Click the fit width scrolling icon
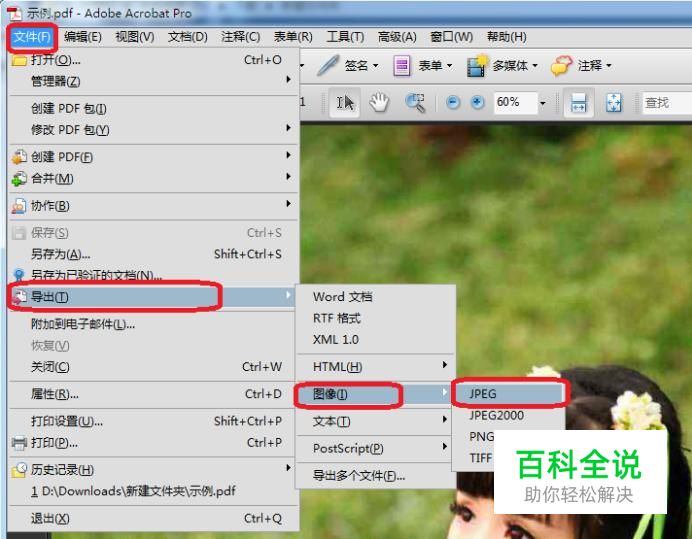The width and height of the screenshot is (692, 539). (579, 103)
